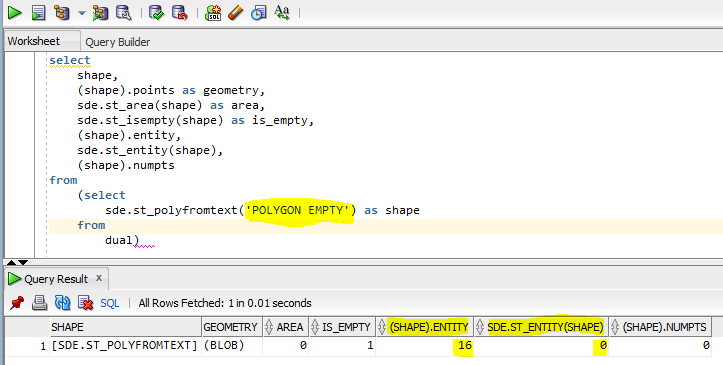The image size is (723, 365).
Task: Switch to the Query Builder tab
Action: 118,42
